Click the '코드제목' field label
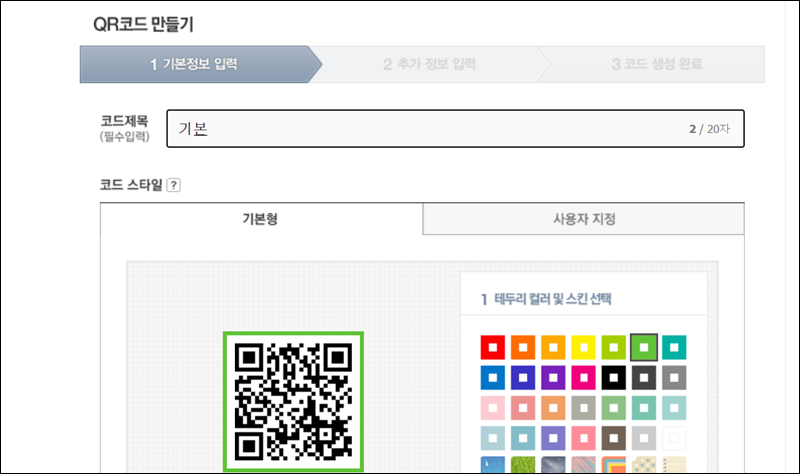This screenshot has height=474, width=800. [124, 121]
